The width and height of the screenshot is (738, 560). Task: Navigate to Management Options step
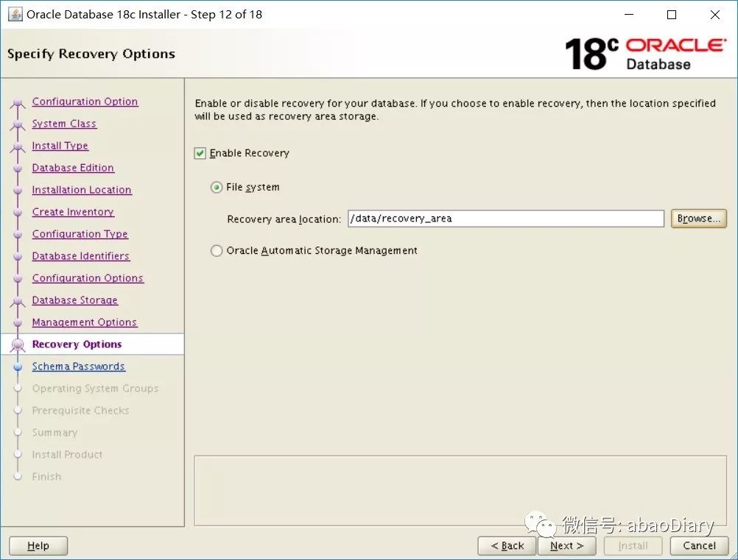[x=84, y=322]
